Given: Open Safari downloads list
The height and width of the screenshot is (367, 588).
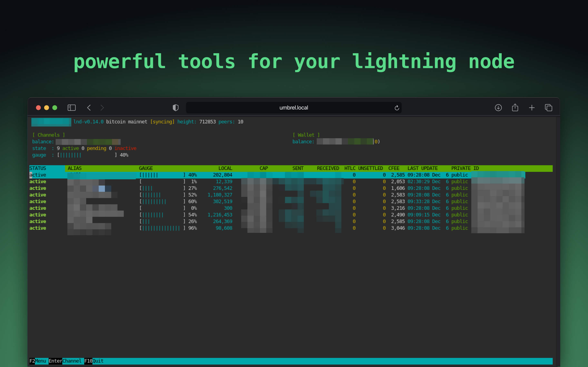Looking at the screenshot, I should (498, 107).
